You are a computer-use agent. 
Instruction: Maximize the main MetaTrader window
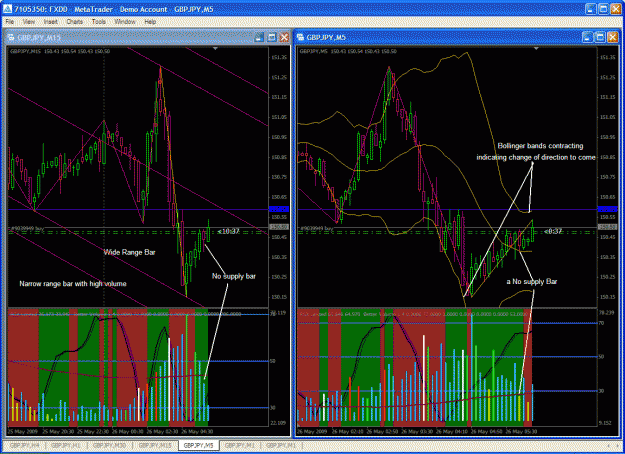[x=603, y=9]
